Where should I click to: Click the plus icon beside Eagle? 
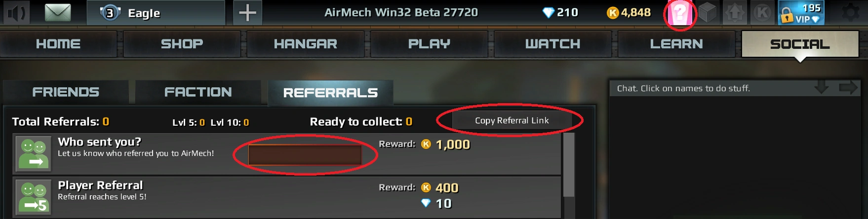point(247,13)
